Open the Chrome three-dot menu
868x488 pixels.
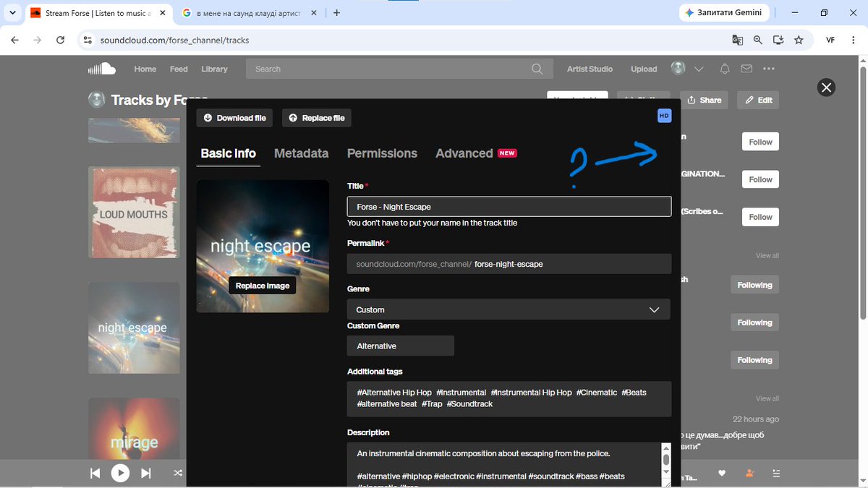tap(854, 40)
